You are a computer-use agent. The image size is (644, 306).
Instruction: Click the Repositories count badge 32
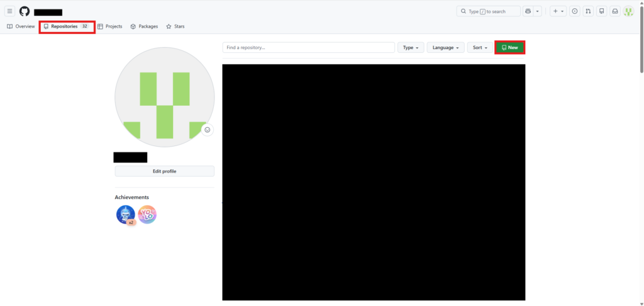click(x=85, y=26)
